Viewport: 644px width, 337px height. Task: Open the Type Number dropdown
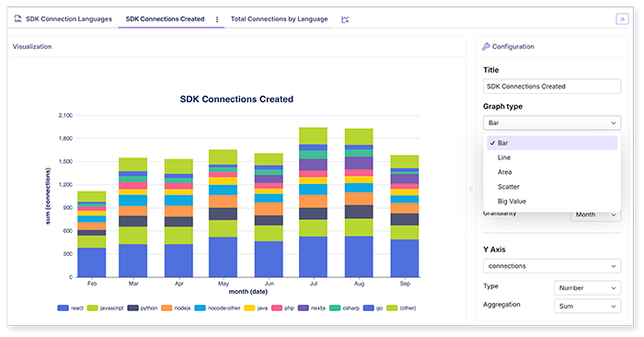tap(587, 287)
